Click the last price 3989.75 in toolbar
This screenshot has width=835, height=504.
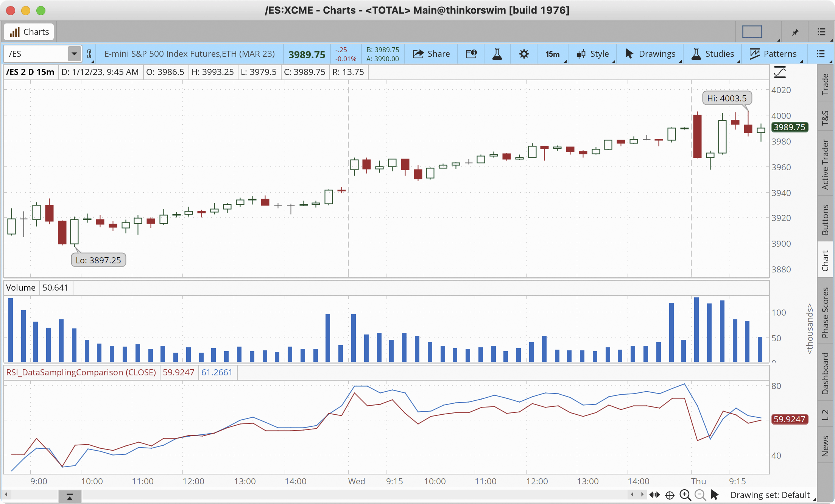(x=307, y=54)
